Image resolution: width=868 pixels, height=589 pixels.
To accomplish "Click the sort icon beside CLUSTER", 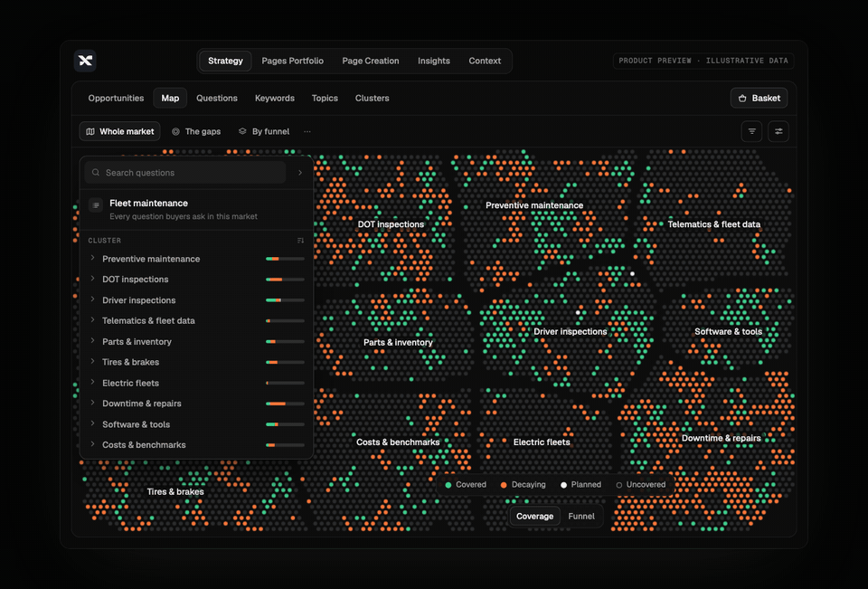I will point(300,241).
